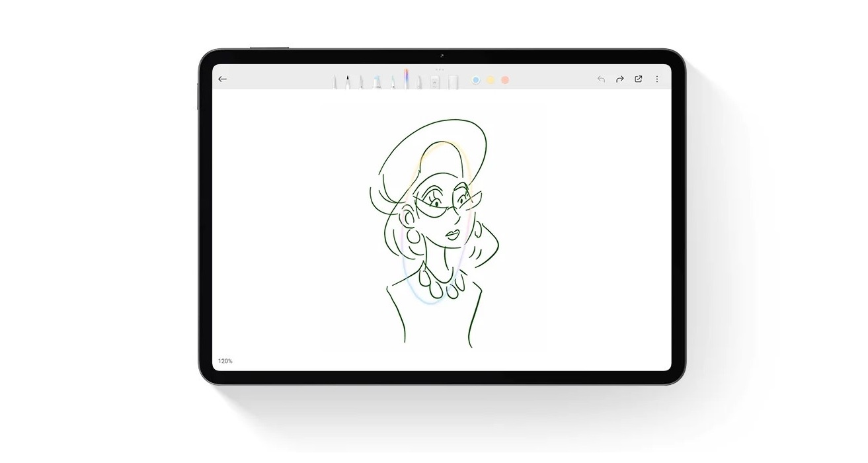
Task: Redo the last undone stroke
Action: click(620, 79)
